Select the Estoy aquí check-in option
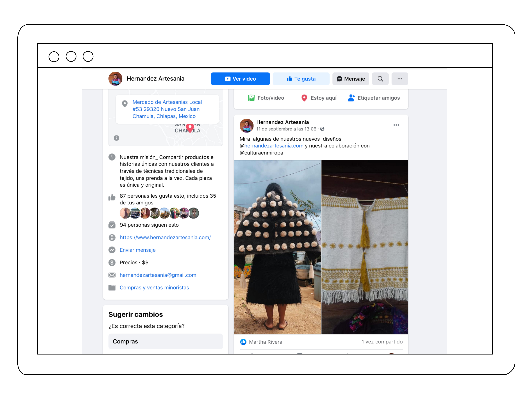Image resolution: width=532 pixels, height=399 pixels. coord(319,98)
